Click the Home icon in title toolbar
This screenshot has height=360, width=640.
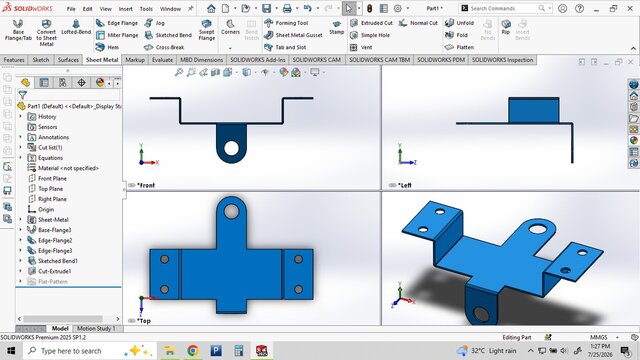[x=211, y=8]
